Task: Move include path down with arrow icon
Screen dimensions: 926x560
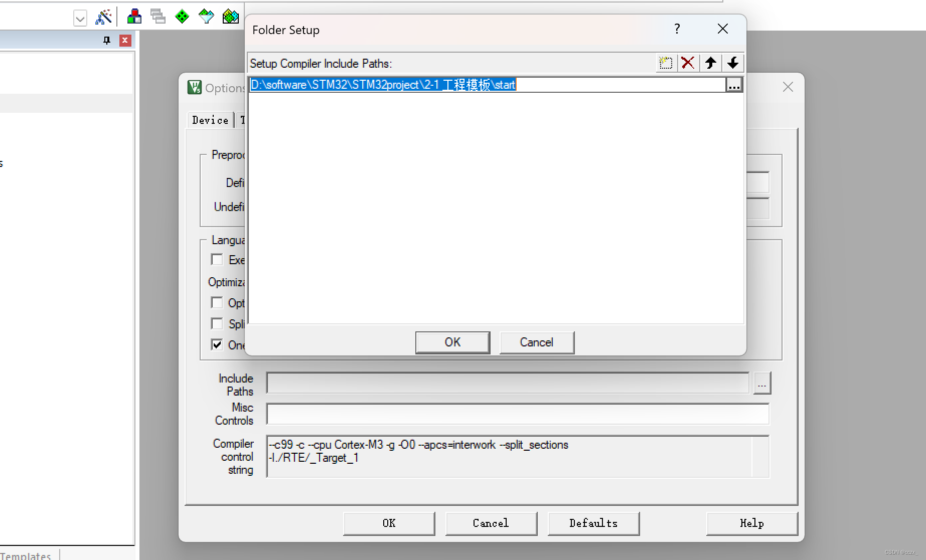Action: (x=733, y=63)
